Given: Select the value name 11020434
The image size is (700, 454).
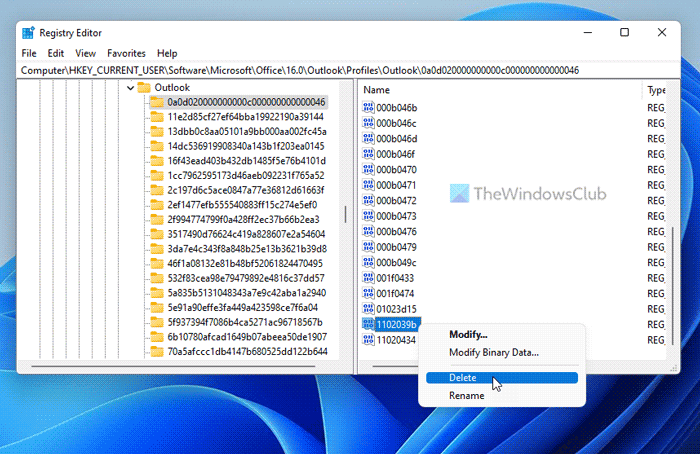Looking at the screenshot, I should (x=396, y=340).
